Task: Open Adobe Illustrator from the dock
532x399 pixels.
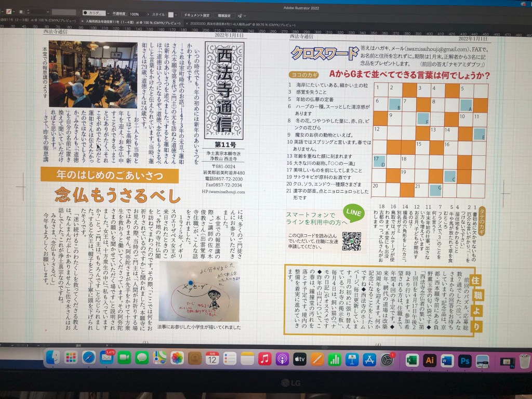Action: pyautogui.click(x=429, y=360)
